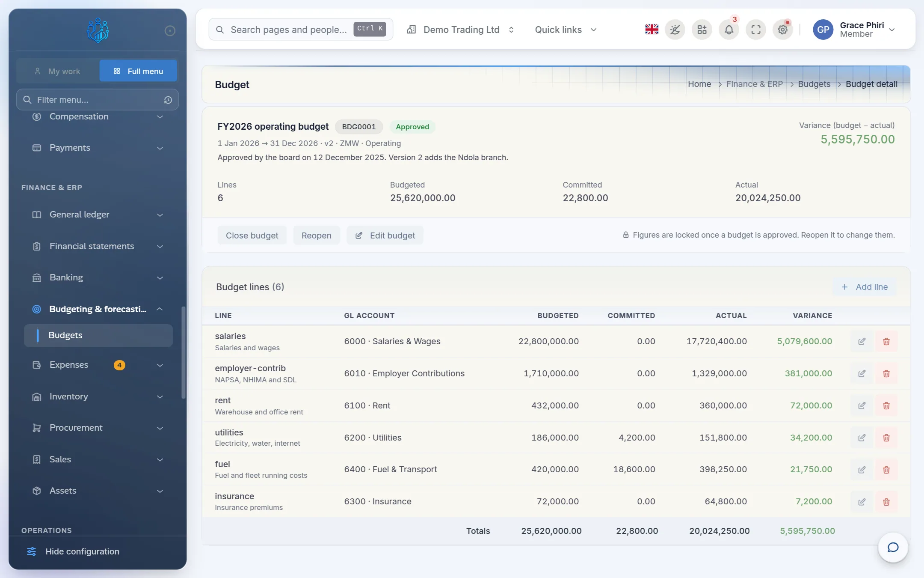
Task: Click the BUDGETED column header
Action: [x=558, y=316]
